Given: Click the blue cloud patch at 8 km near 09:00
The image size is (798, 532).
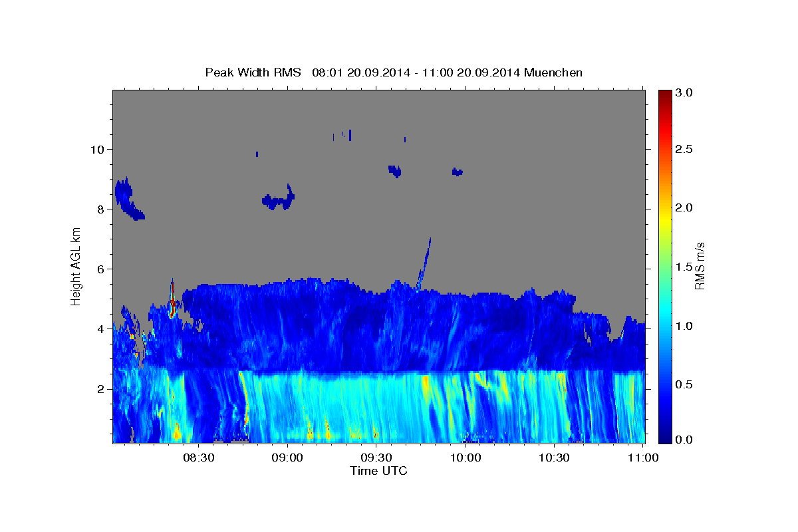Looking at the screenshot, I should (x=279, y=199).
